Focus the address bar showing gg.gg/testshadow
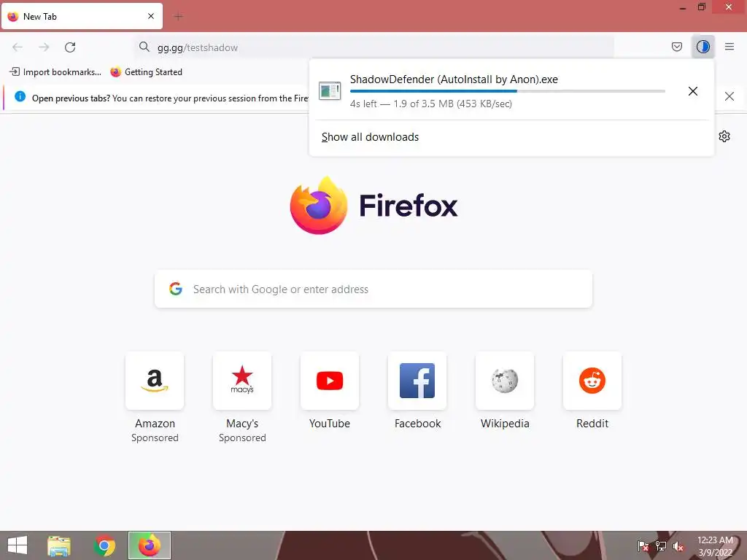Viewport: 747px width, 560px height. (x=374, y=47)
